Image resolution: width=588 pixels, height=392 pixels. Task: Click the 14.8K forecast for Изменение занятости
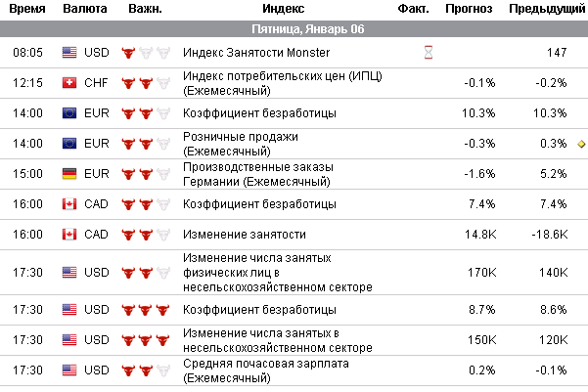(x=482, y=235)
